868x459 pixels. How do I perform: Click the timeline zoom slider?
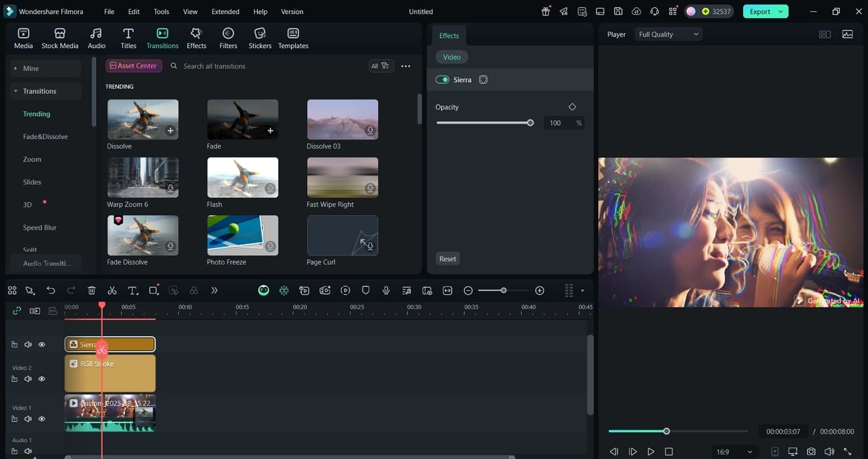(503, 291)
